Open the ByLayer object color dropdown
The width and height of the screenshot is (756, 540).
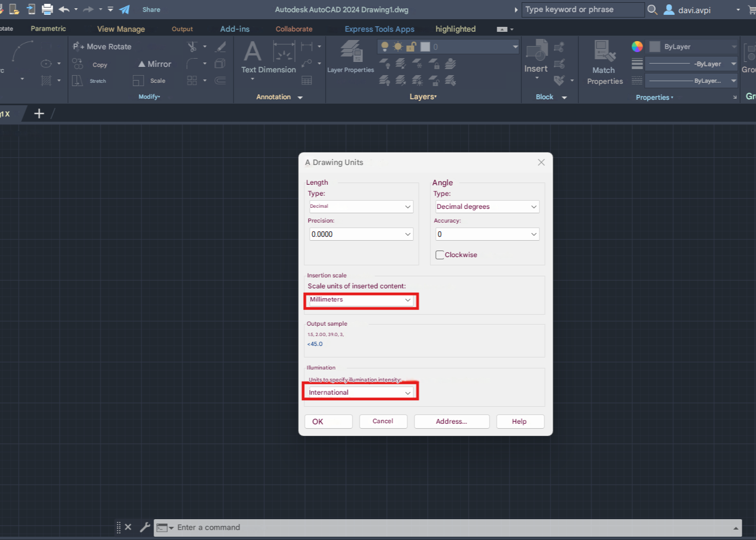694,47
